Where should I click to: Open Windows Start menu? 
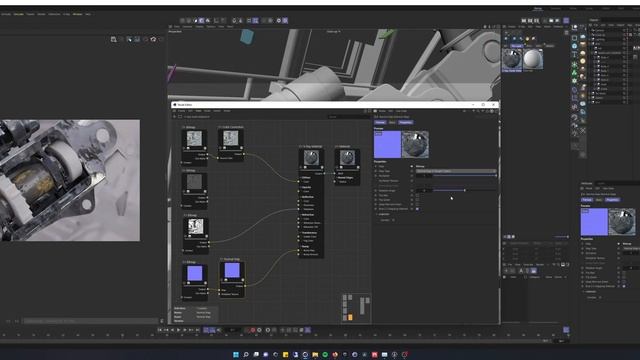[x=236, y=355]
